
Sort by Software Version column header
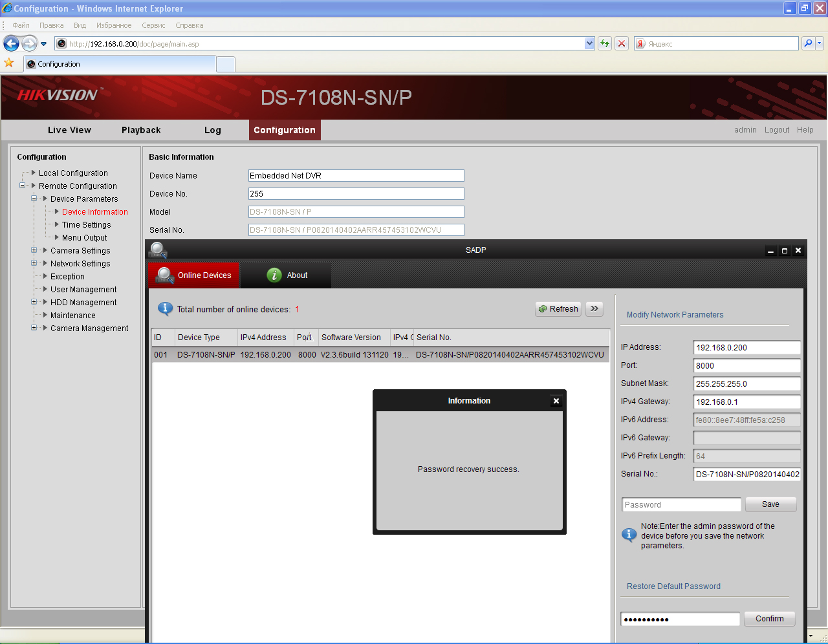click(354, 338)
